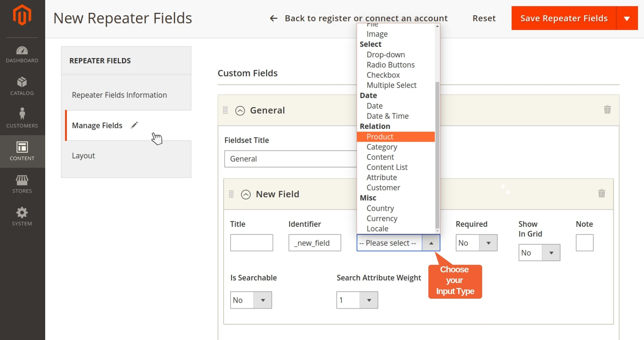Viewport: 644px width, 340px height.
Task: Click the Title input field
Action: [251, 243]
